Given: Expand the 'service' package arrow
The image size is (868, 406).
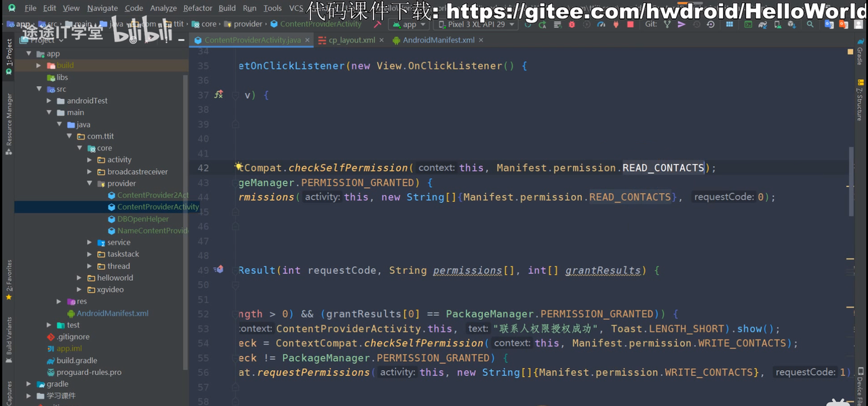Looking at the screenshot, I should click(x=90, y=242).
